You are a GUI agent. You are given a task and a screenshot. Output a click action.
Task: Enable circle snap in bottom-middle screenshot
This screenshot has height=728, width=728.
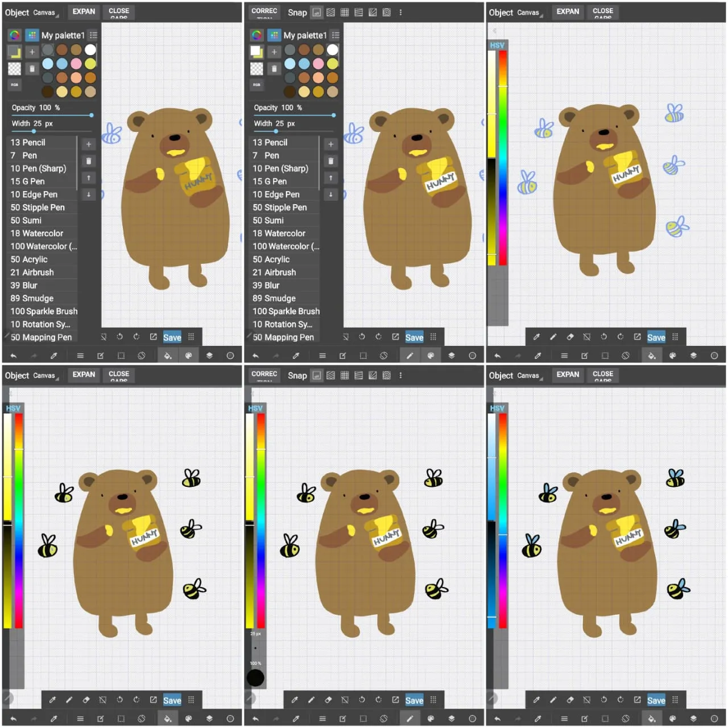coord(387,375)
